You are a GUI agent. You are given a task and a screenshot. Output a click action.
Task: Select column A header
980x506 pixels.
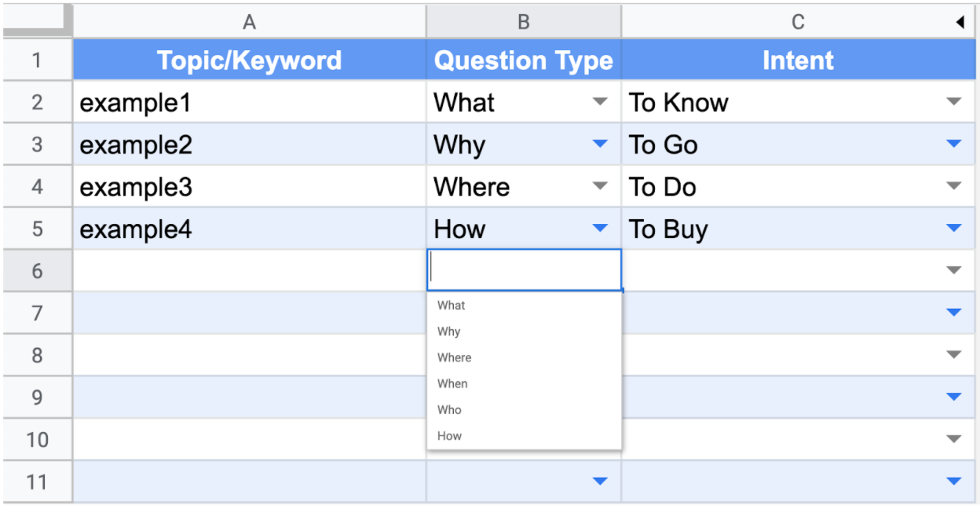[x=250, y=23]
